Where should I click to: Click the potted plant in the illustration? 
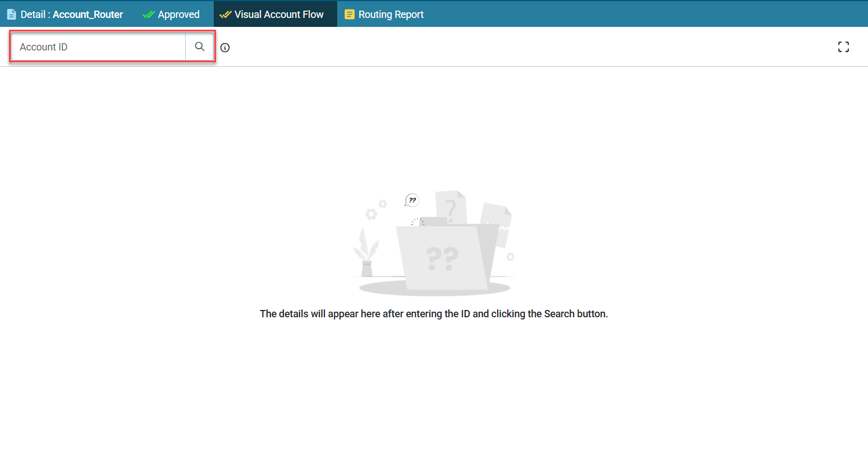[x=366, y=252]
